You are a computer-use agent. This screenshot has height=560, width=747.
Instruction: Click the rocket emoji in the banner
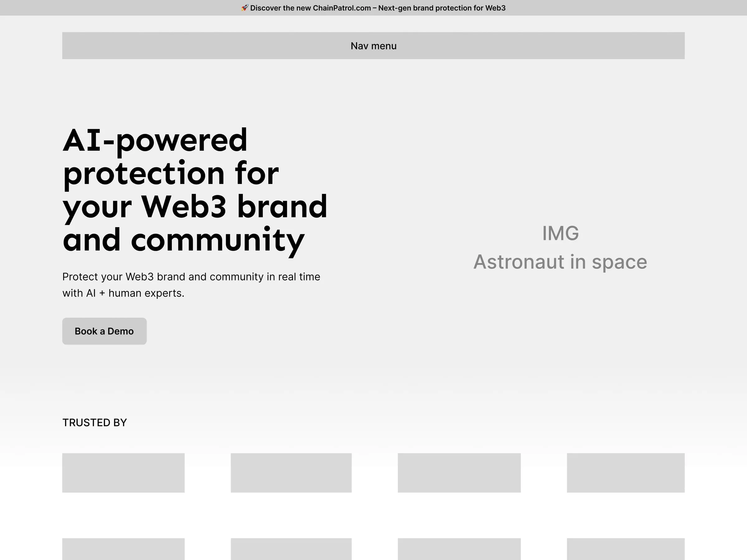[245, 8]
